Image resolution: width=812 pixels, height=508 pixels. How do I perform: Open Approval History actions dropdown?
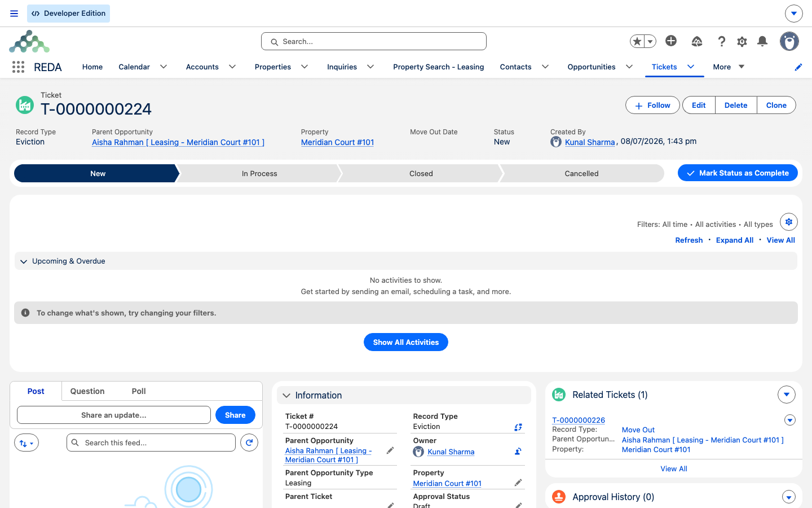pyautogui.click(x=789, y=497)
